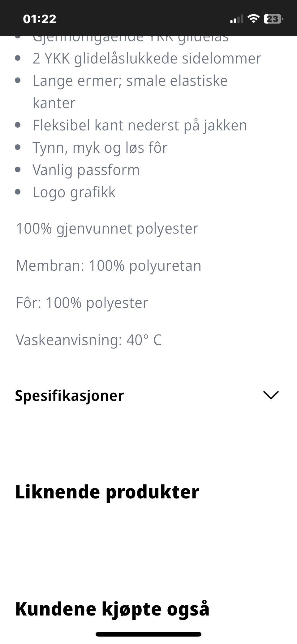Viewport: 297px width, 644px height.
Task: Expand the Spesifikasjoner section chevron
Action: coord(271,395)
